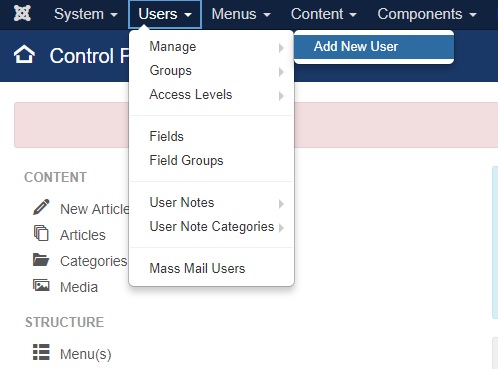The width and height of the screenshot is (498, 369).
Task: Open the Menus dropdown in navbar
Action: [x=241, y=14]
